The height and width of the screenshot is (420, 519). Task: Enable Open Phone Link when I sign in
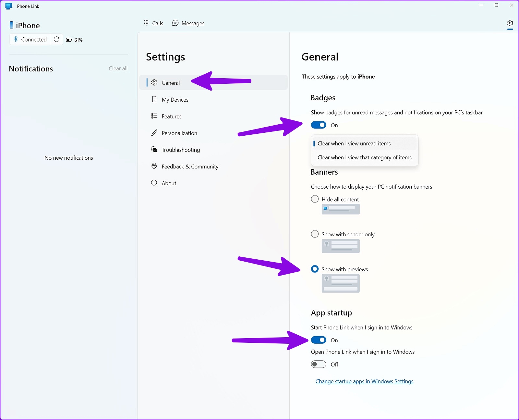[x=319, y=364]
